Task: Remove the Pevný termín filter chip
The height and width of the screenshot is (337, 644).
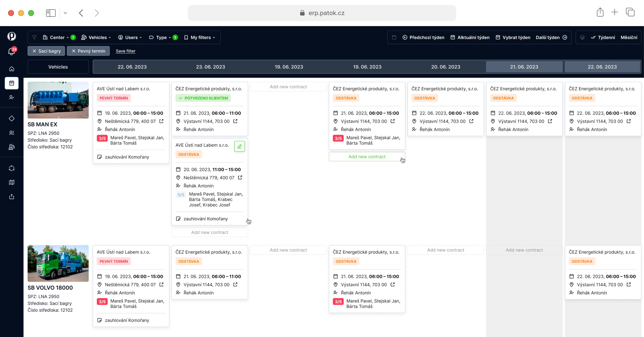Action: (74, 51)
